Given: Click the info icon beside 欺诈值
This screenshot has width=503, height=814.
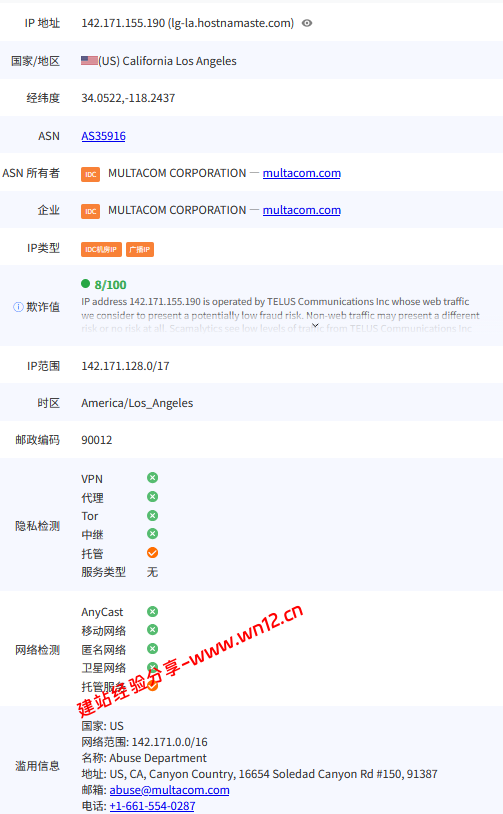Looking at the screenshot, I should (18, 307).
